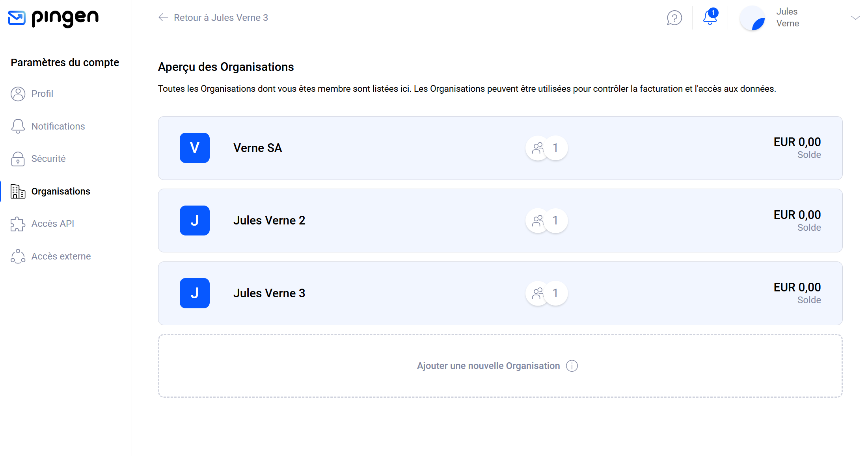The image size is (868, 456).
Task: Go to Sécurité settings
Action: click(48, 159)
